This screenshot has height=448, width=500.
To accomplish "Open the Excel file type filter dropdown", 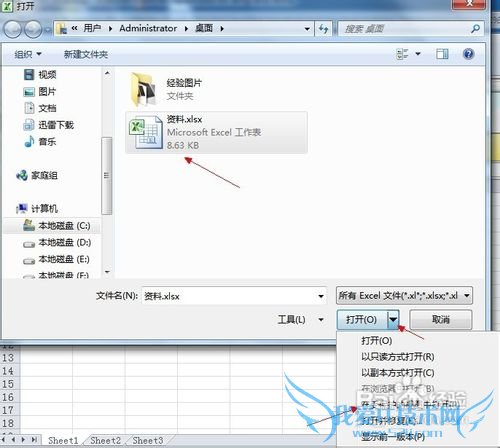I will click(404, 296).
